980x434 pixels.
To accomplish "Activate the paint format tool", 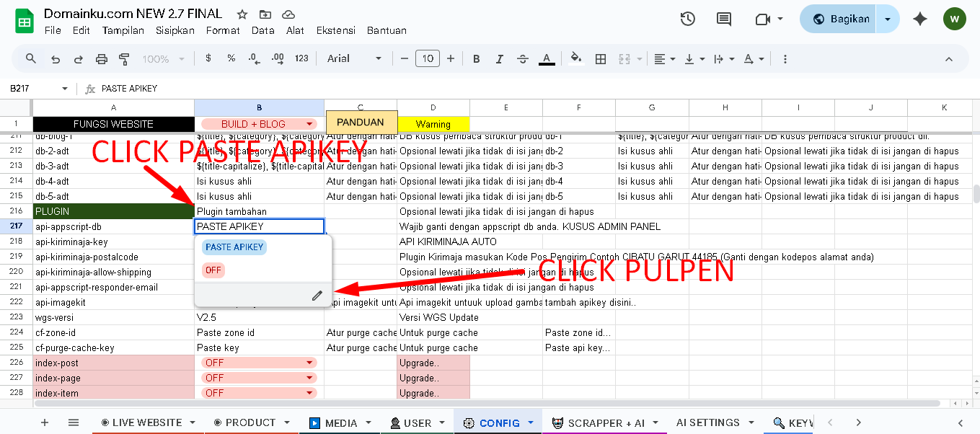I will [x=124, y=59].
